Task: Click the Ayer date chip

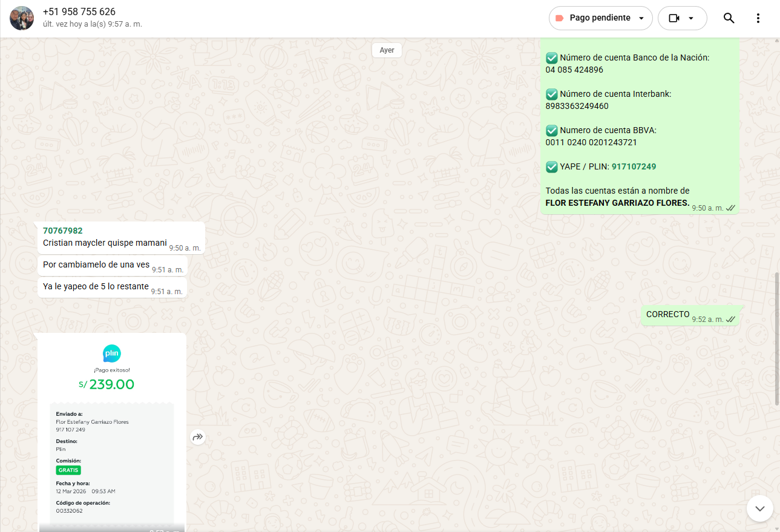Action: pos(387,50)
